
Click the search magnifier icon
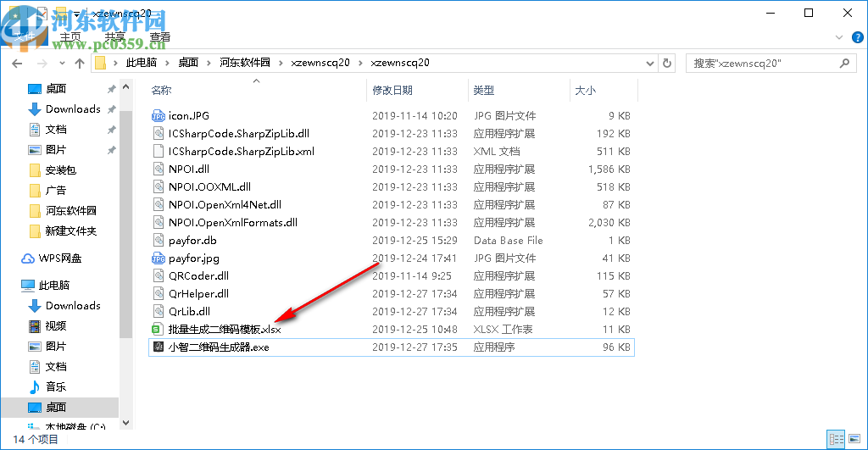(x=844, y=63)
